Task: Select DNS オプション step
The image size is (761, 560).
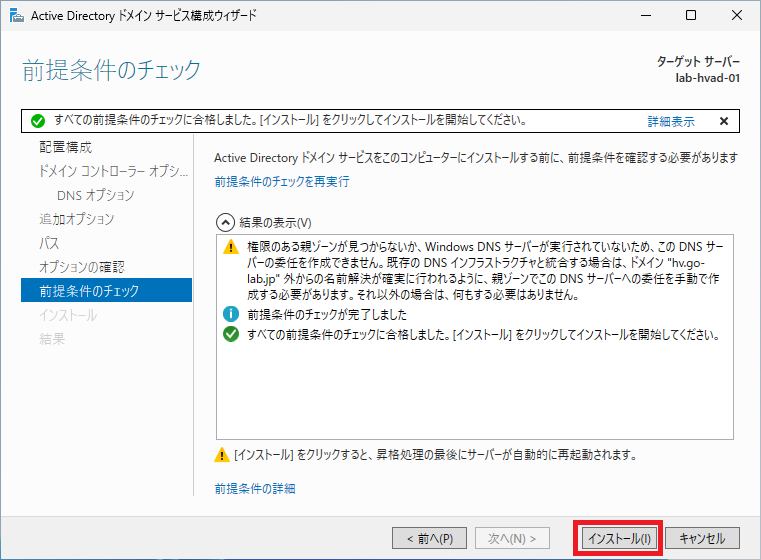Action: tap(96, 195)
